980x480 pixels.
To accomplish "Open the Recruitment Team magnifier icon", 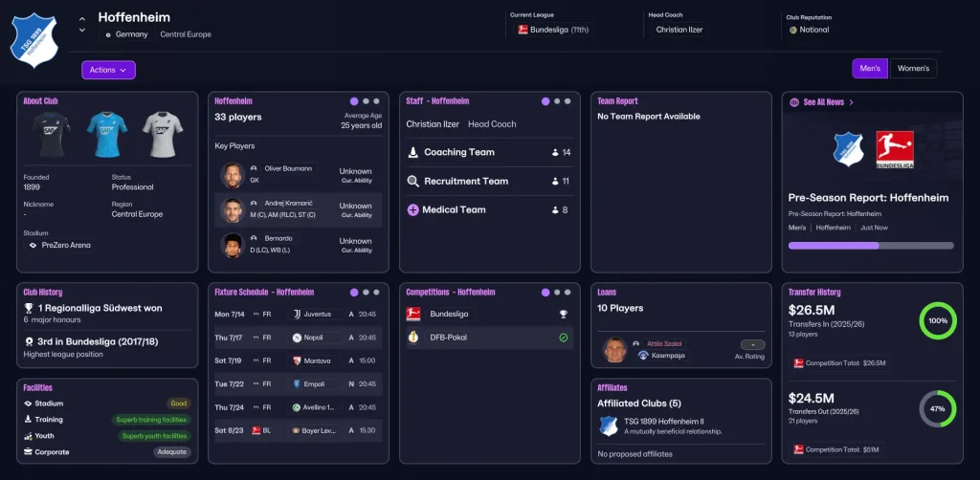I will (x=413, y=181).
